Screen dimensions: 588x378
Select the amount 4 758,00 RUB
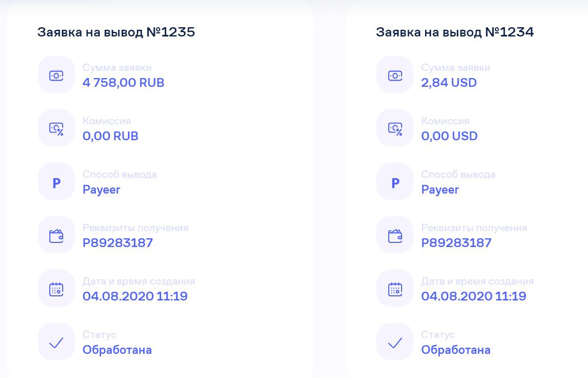(x=123, y=83)
